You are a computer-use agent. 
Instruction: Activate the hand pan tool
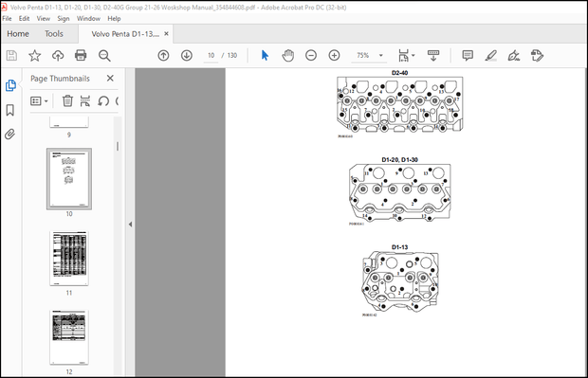[287, 56]
